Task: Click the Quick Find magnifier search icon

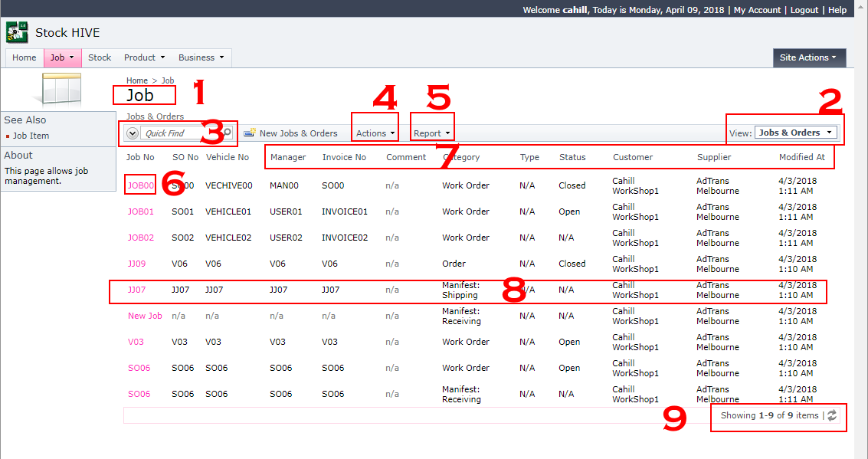Action: coord(227,133)
